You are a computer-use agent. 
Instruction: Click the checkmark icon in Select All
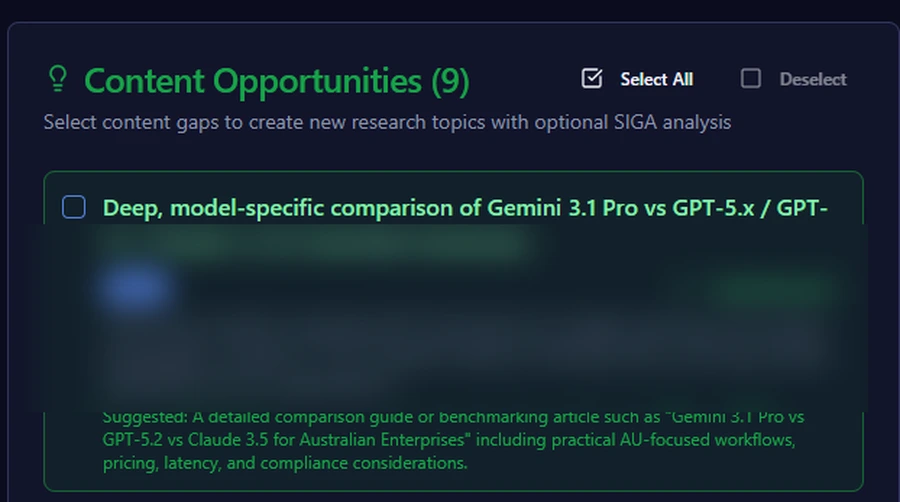coord(592,79)
